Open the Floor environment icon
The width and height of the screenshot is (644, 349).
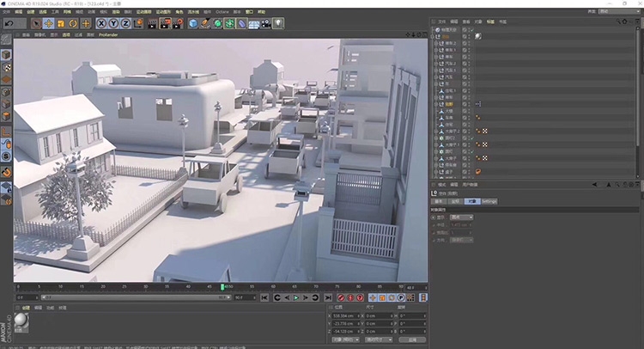[253, 23]
